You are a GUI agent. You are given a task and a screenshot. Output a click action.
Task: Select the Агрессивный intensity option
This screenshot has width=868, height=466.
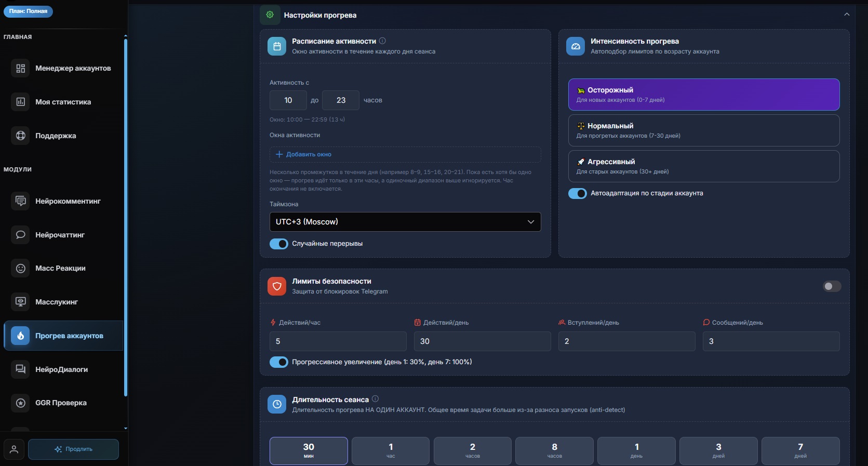(704, 166)
